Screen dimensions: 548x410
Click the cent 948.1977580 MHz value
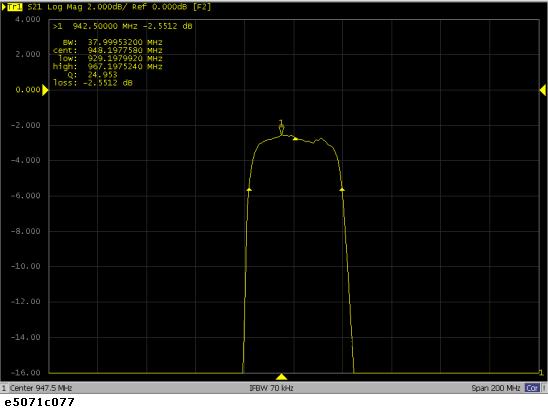click(x=125, y=50)
